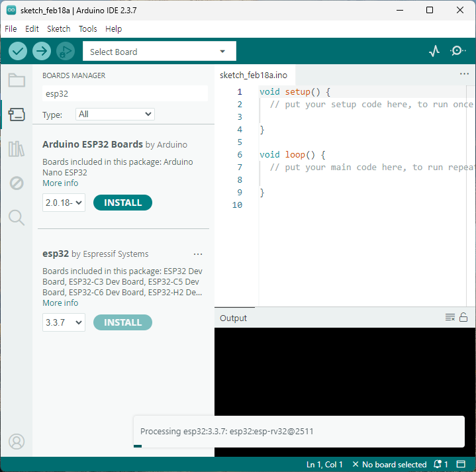Image resolution: width=476 pixels, height=472 pixels.
Task: Toggle the Output scroll lock icon
Action: pyautogui.click(x=463, y=317)
